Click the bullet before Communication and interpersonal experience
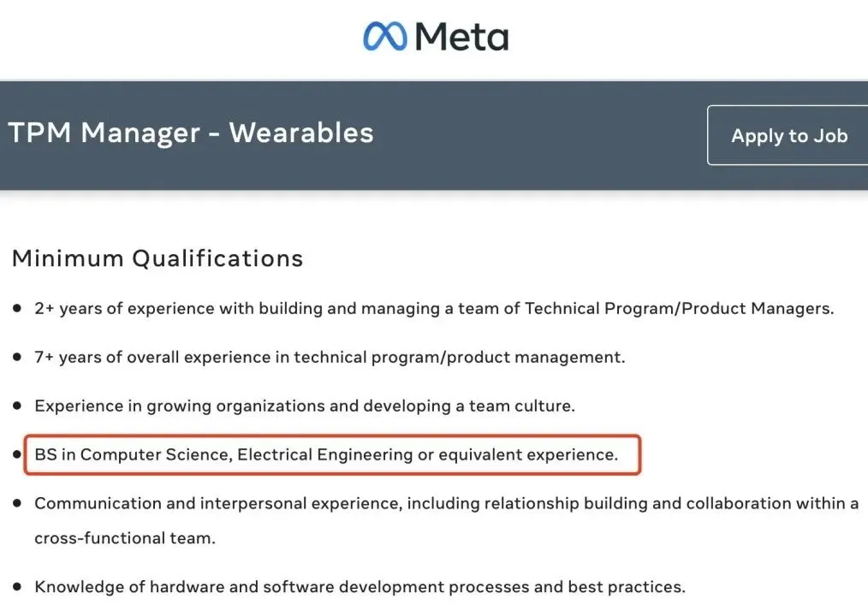The image size is (868, 605). point(17,503)
